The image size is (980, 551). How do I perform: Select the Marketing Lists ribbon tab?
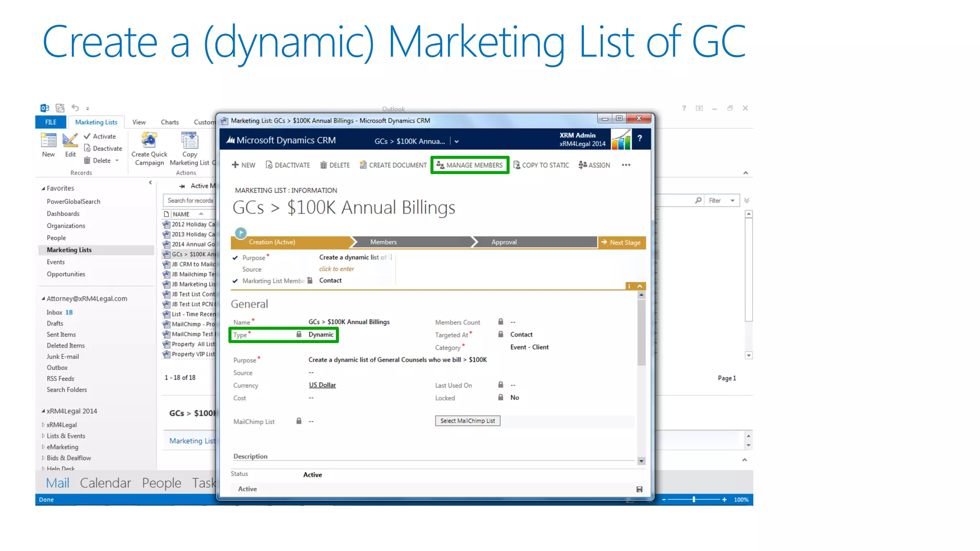click(96, 122)
